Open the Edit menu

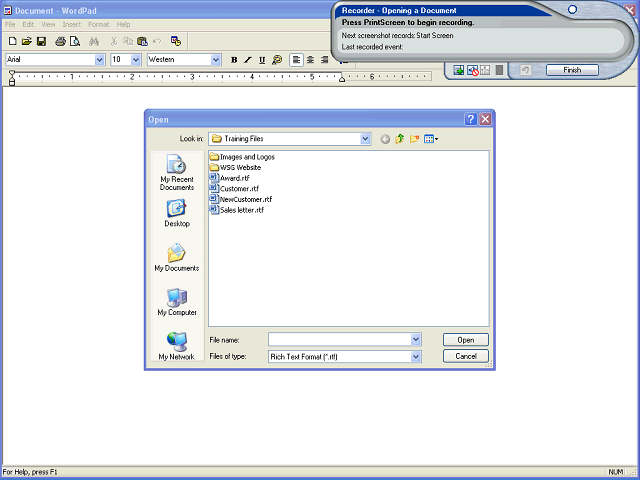[x=28, y=24]
